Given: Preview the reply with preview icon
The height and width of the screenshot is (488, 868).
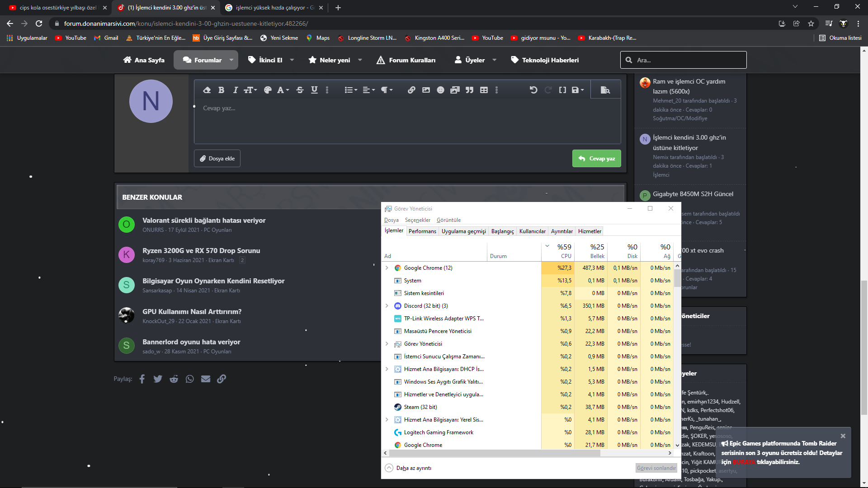Looking at the screenshot, I should tap(605, 90).
